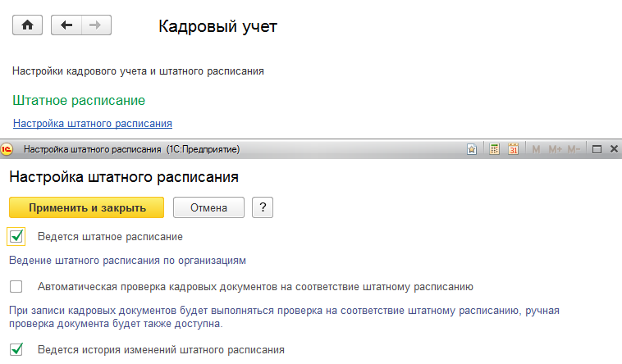Go back with the left arrow

click(66, 25)
